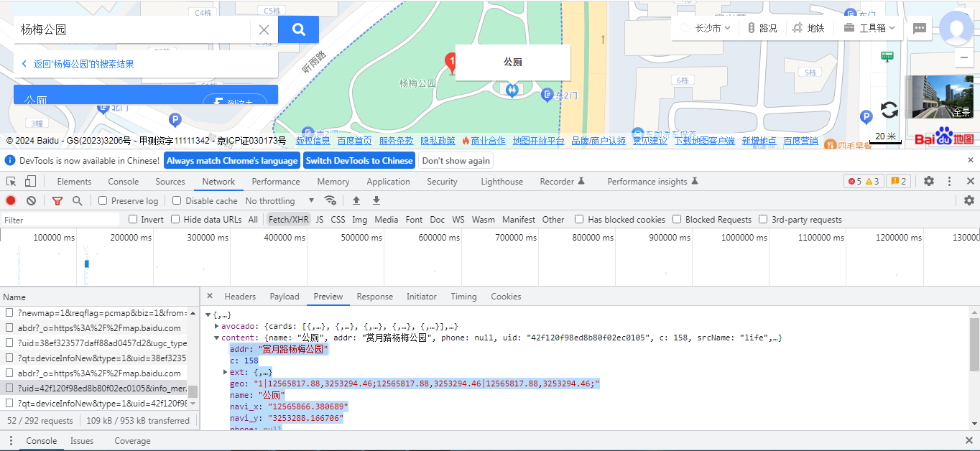Screen dimensions: 980x451
Task: Click the network Filter input field
Action: [x=61, y=220]
